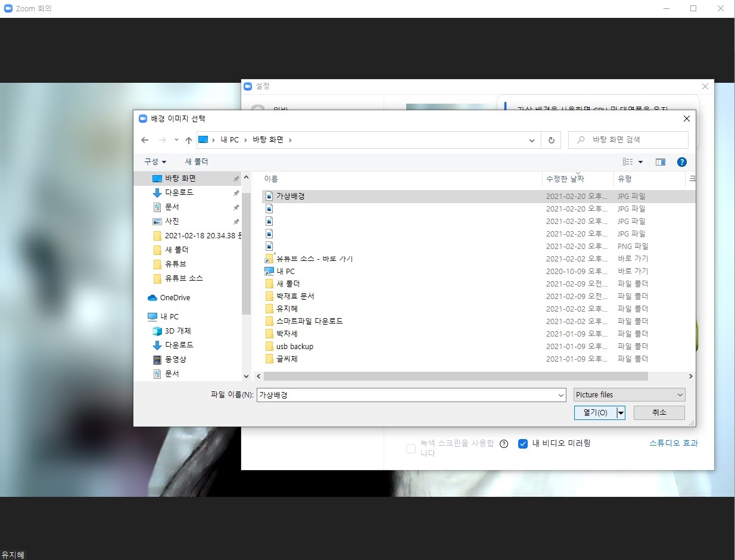Enable the 녹색 스크린 checkbox
The height and width of the screenshot is (560, 735).
click(x=411, y=449)
